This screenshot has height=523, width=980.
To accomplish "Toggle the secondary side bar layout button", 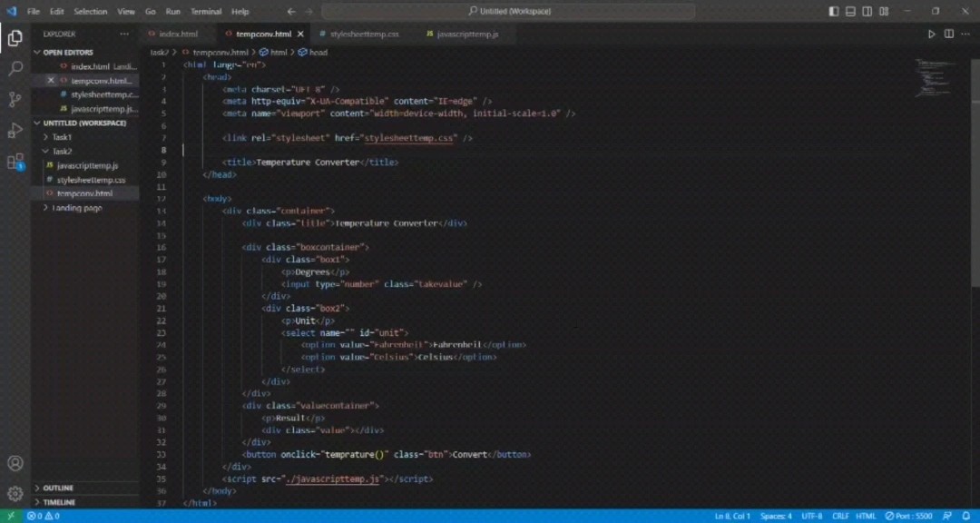I will pyautogui.click(x=867, y=12).
